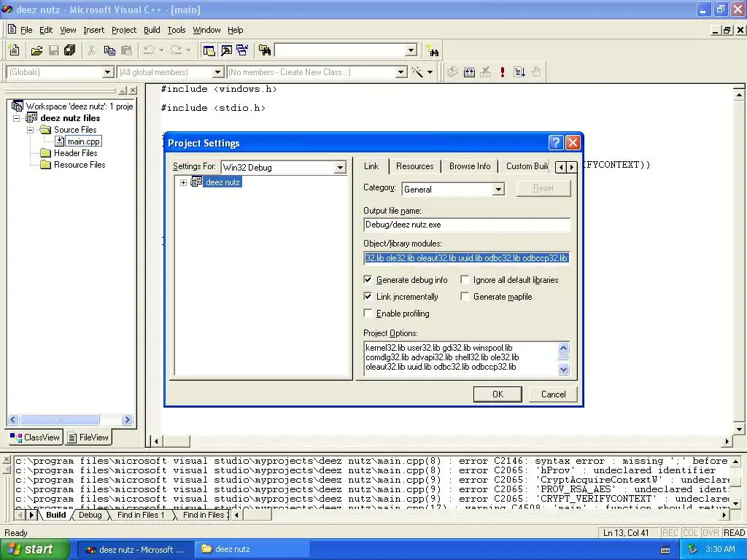
Task: Click the Save toolbar icon
Action: [x=54, y=50]
